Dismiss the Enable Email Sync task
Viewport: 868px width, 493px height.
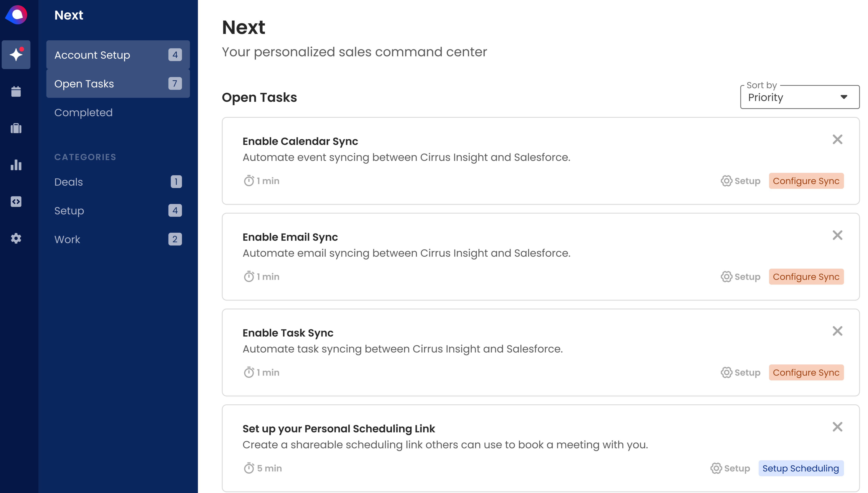[837, 235]
